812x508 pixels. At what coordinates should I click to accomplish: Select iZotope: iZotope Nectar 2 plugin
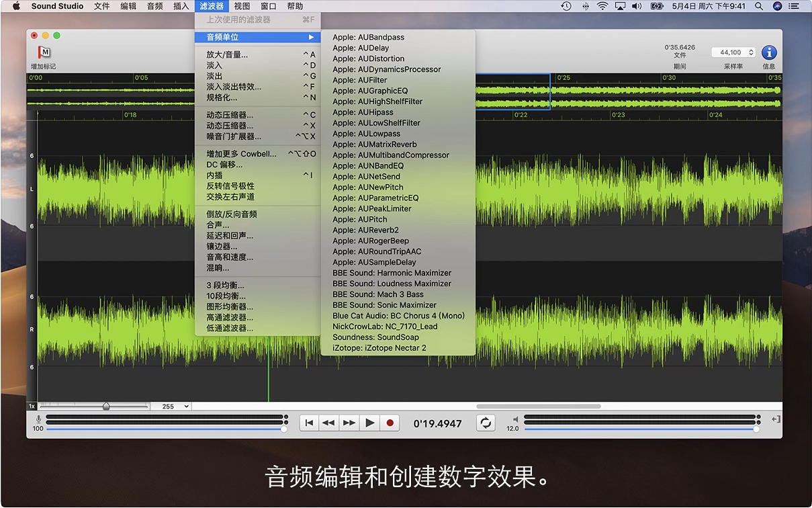click(x=379, y=348)
